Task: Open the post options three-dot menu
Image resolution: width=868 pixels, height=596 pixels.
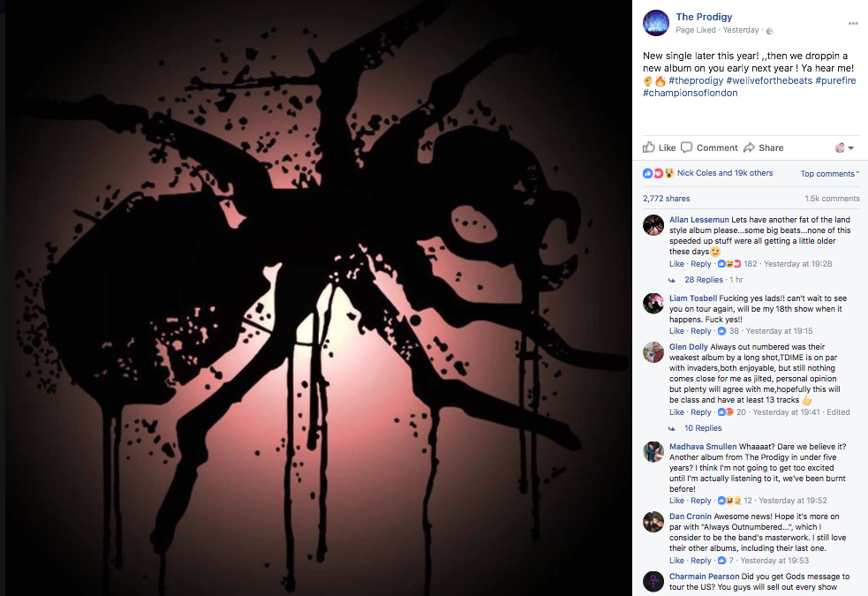Action: point(852,23)
